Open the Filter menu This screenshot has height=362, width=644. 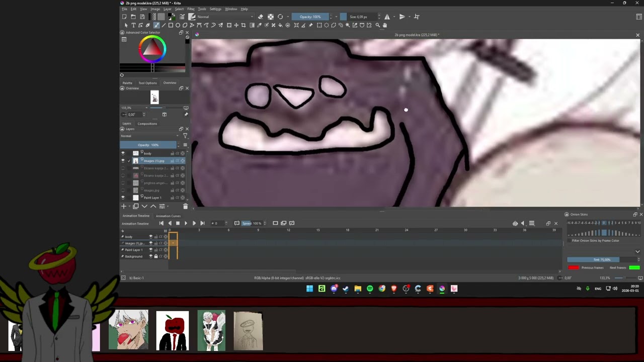pos(191,9)
